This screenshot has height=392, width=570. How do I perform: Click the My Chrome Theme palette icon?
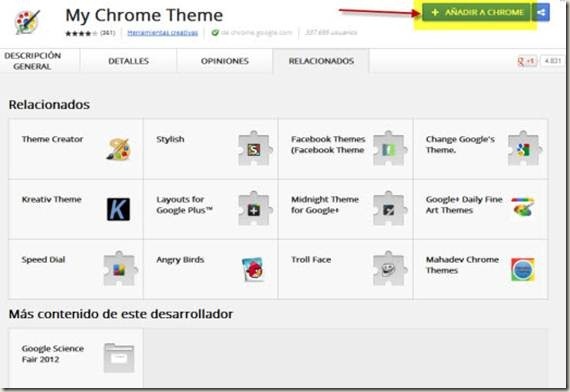pyautogui.click(x=27, y=22)
